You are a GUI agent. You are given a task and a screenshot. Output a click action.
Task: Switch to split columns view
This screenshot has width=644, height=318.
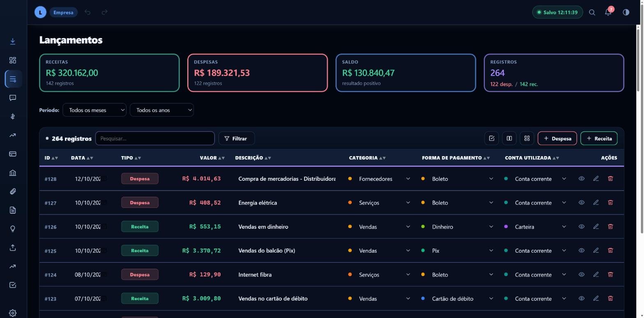click(x=509, y=138)
